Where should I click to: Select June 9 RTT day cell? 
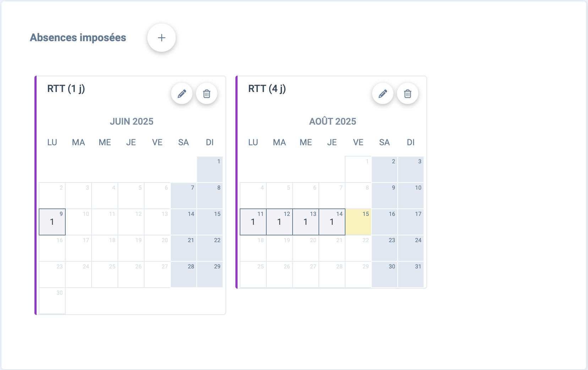tap(52, 222)
